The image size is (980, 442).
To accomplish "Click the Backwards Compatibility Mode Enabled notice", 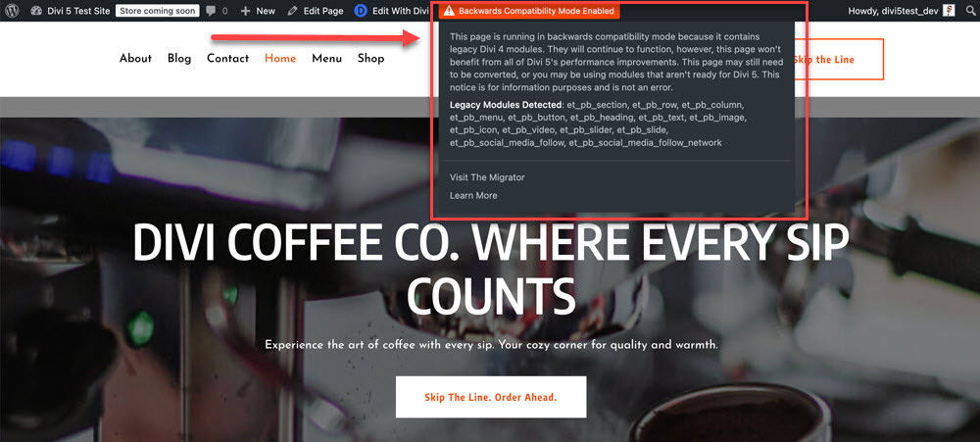I will click(x=529, y=11).
